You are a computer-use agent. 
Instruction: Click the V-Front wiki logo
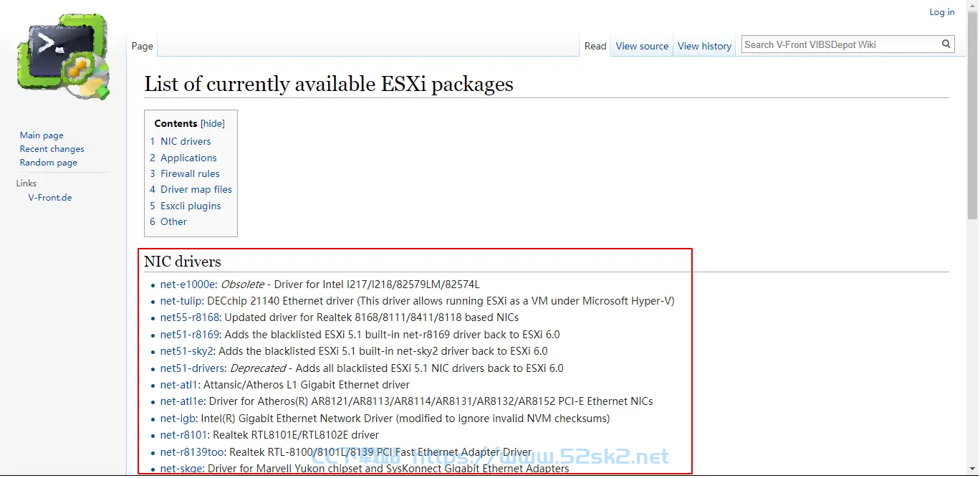coord(63,57)
